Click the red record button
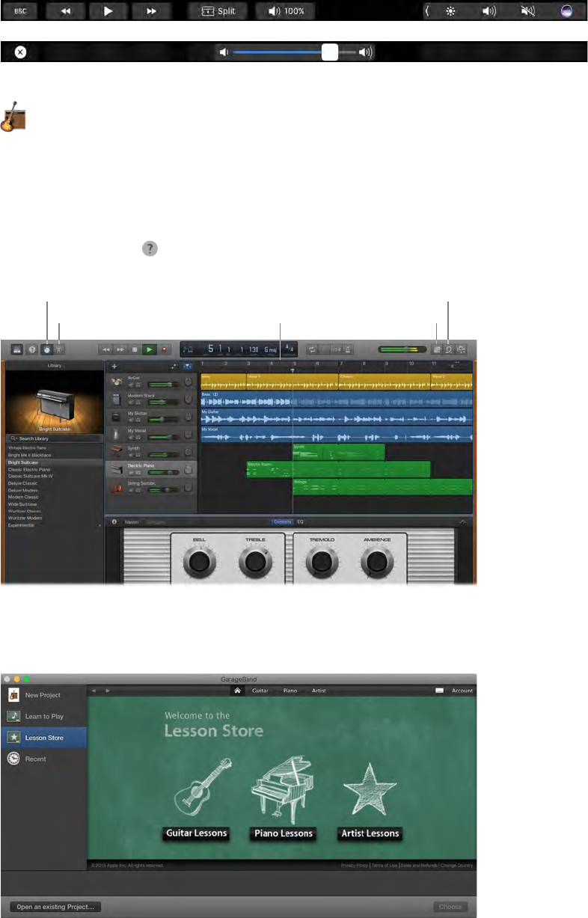Screen dimensions: 588x918 tap(164, 349)
